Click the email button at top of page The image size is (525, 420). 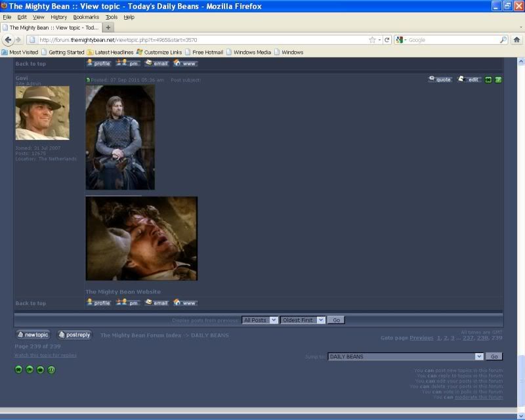156,63
